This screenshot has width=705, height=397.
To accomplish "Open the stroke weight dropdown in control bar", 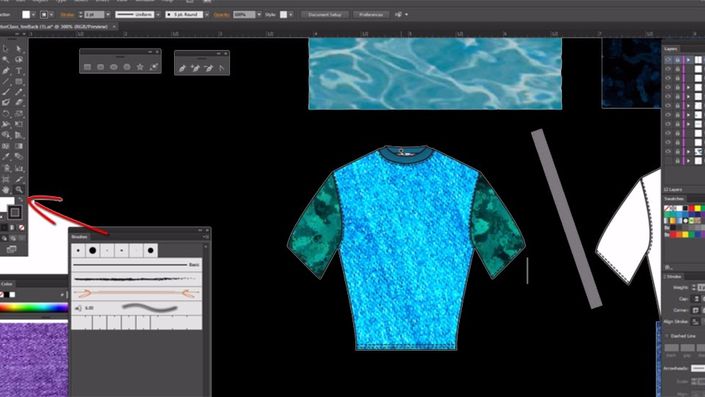I will click(x=108, y=14).
